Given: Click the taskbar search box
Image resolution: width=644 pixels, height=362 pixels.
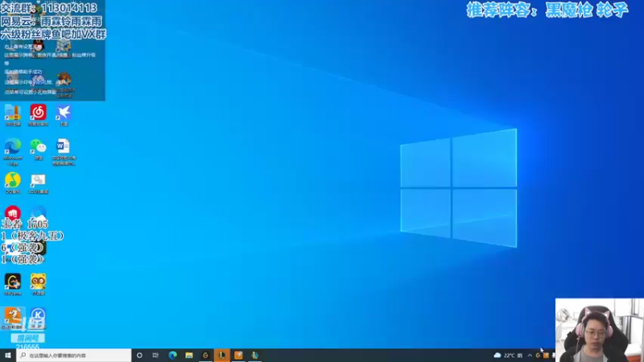Looking at the screenshot, I should [74, 356].
